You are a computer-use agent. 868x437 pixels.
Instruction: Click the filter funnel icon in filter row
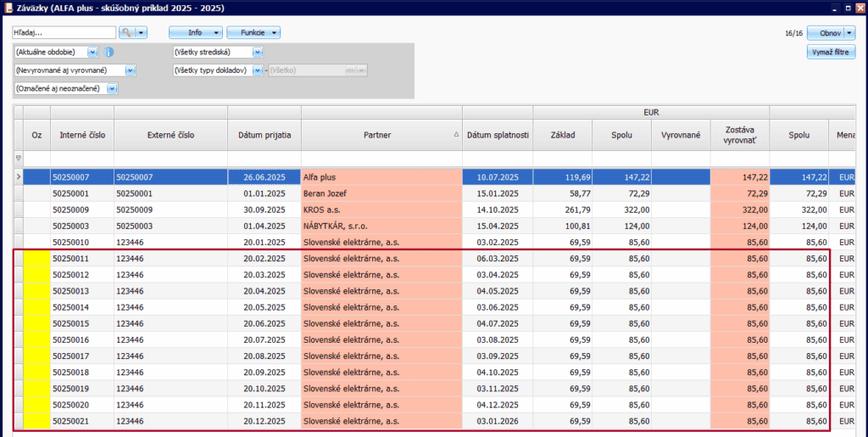(x=19, y=158)
